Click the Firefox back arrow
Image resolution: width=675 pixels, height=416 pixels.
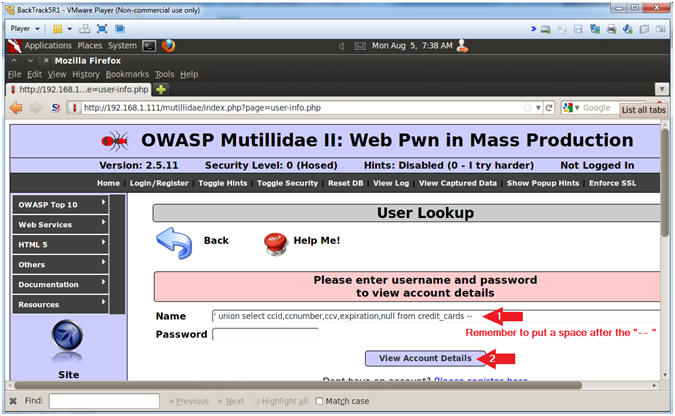pos(16,108)
